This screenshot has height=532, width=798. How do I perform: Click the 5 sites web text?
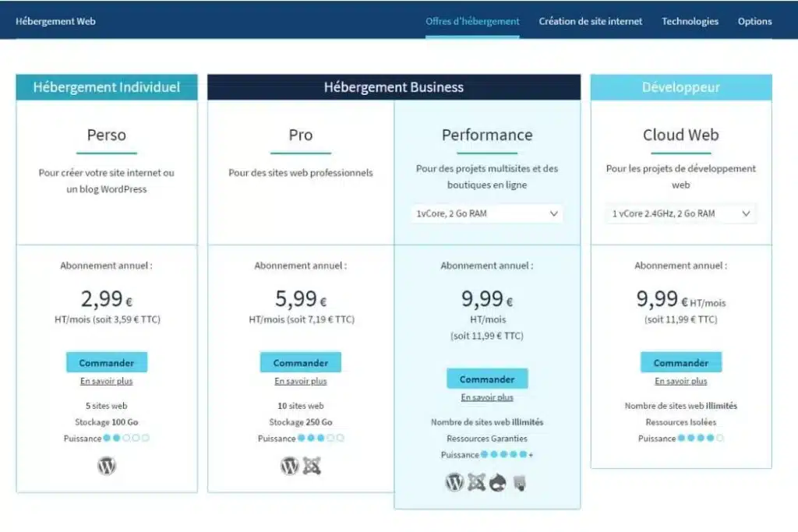point(106,405)
